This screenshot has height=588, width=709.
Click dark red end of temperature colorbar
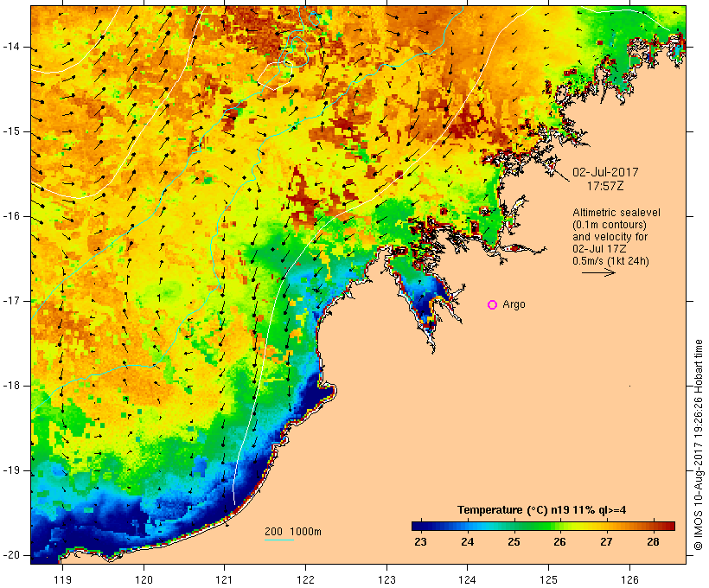(x=668, y=526)
